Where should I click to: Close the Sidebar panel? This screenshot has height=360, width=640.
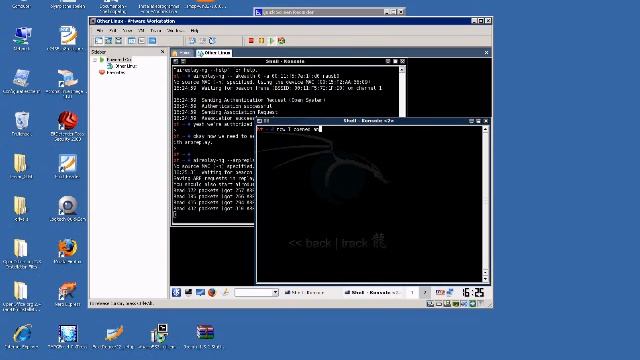click(x=162, y=52)
